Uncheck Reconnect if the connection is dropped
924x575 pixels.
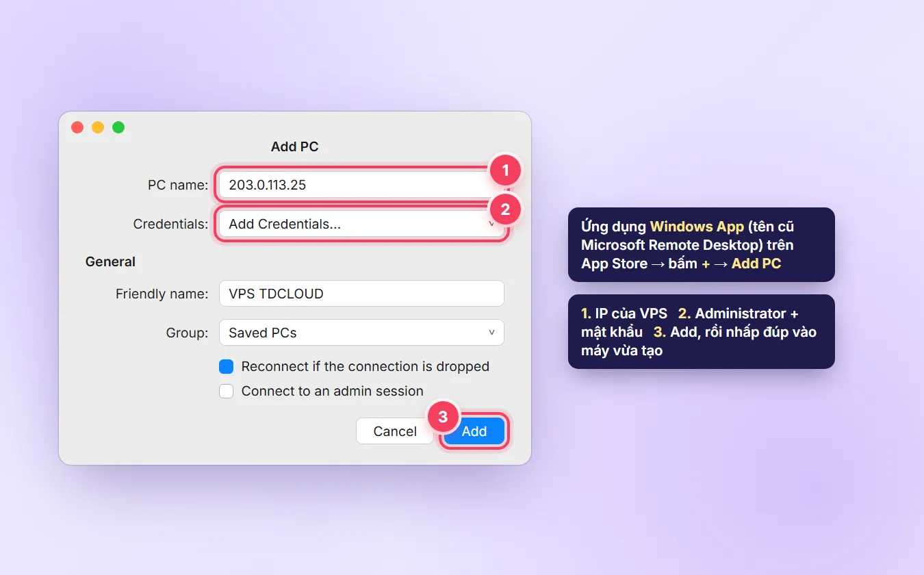(227, 366)
